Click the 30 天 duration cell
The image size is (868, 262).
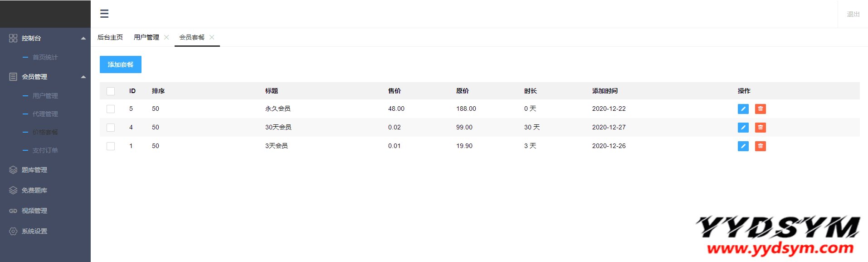pyautogui.click(x=532, y=127)
